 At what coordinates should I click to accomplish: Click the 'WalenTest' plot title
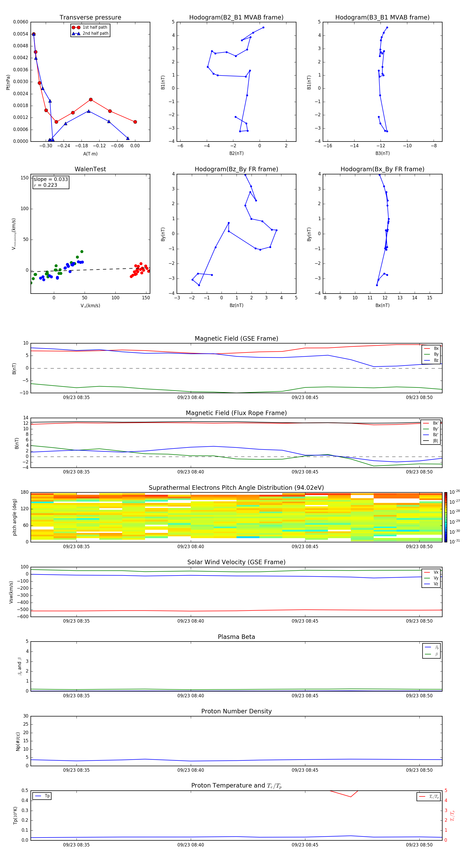click(x=90, y=169)
